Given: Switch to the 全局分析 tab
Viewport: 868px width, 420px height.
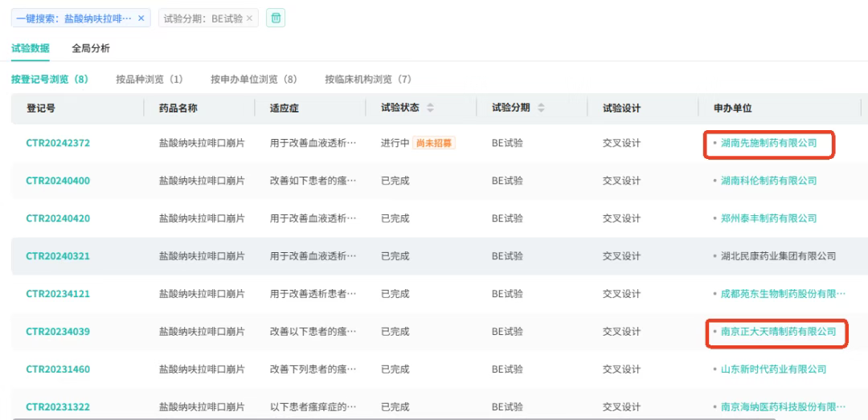Looking at the screenshot, I should 91,48.
